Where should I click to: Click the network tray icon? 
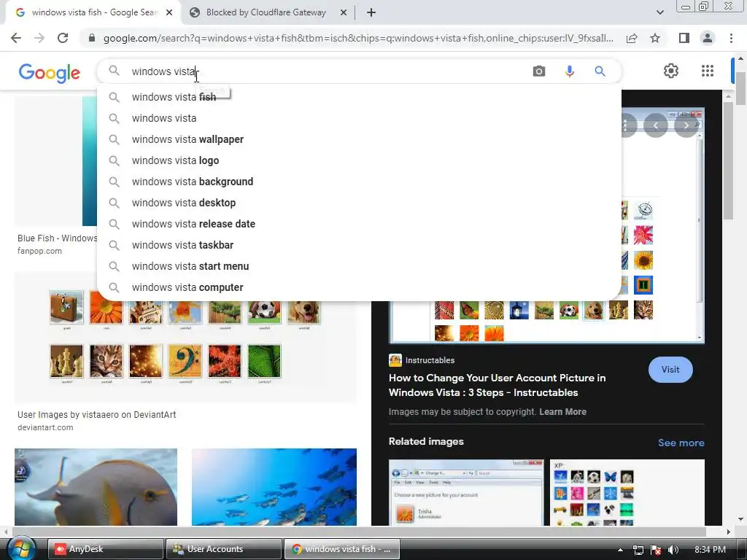pyautogui.click(x=638, y=550)
